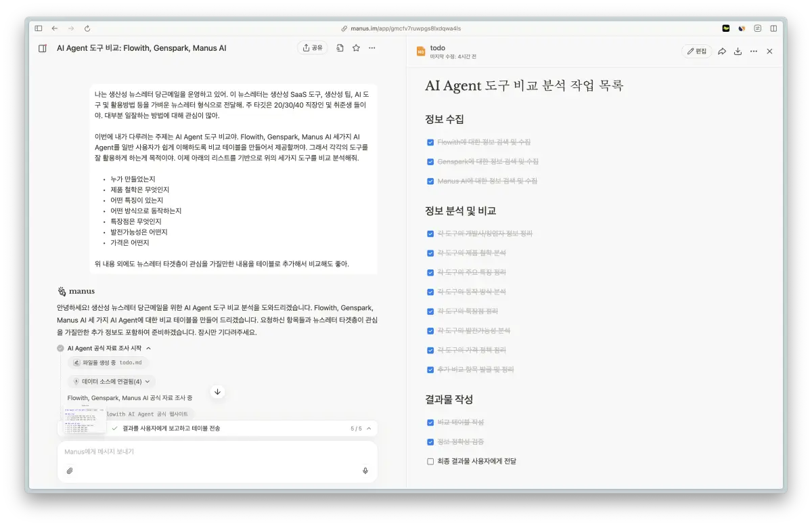This screenshot has width=812, height=526.
Task: Click the orange todo markdown file icon
Action: coord(420,51)
